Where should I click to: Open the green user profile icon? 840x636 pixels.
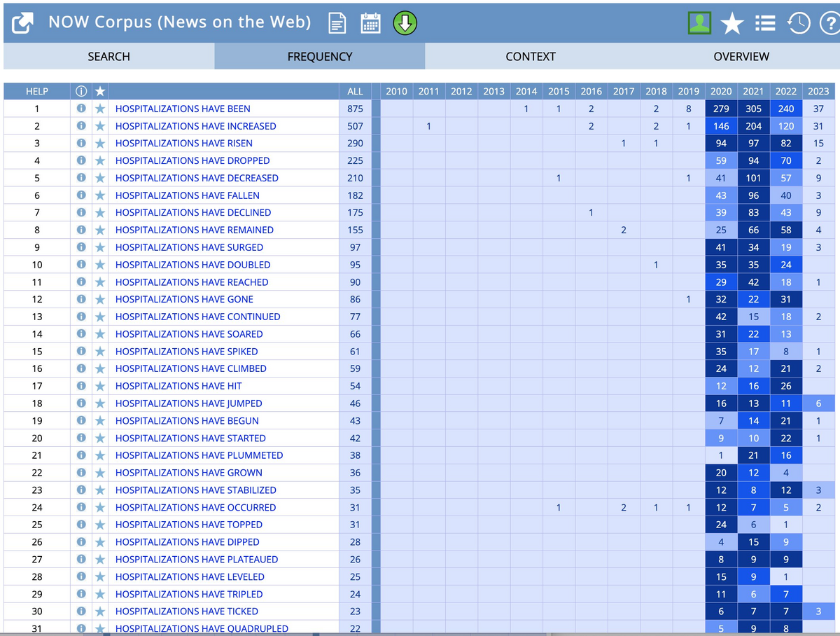(x=699, y=24)
